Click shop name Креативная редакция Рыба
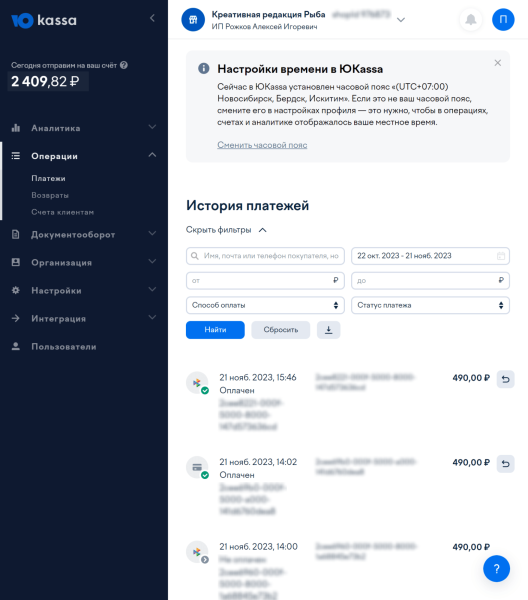The width and height of the screenshot is (528, 600). (269, 15)
